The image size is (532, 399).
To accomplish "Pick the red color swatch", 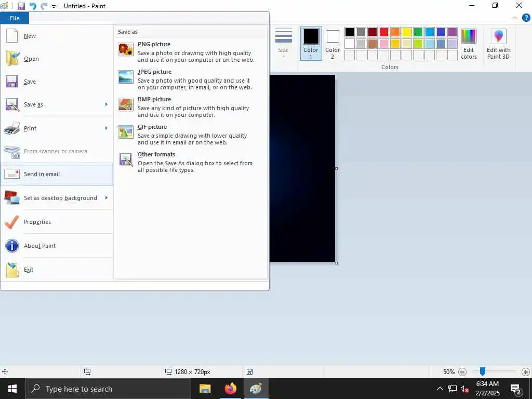I will coord(384,32).
